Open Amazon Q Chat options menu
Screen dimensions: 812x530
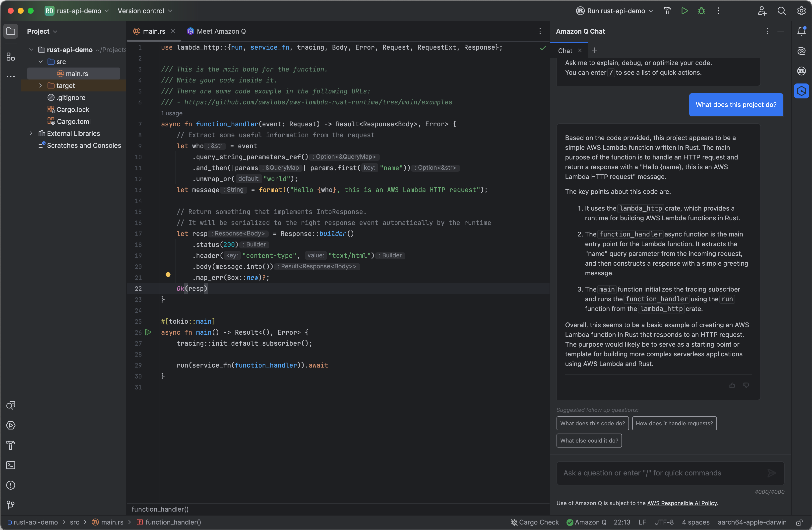point(768,31)
